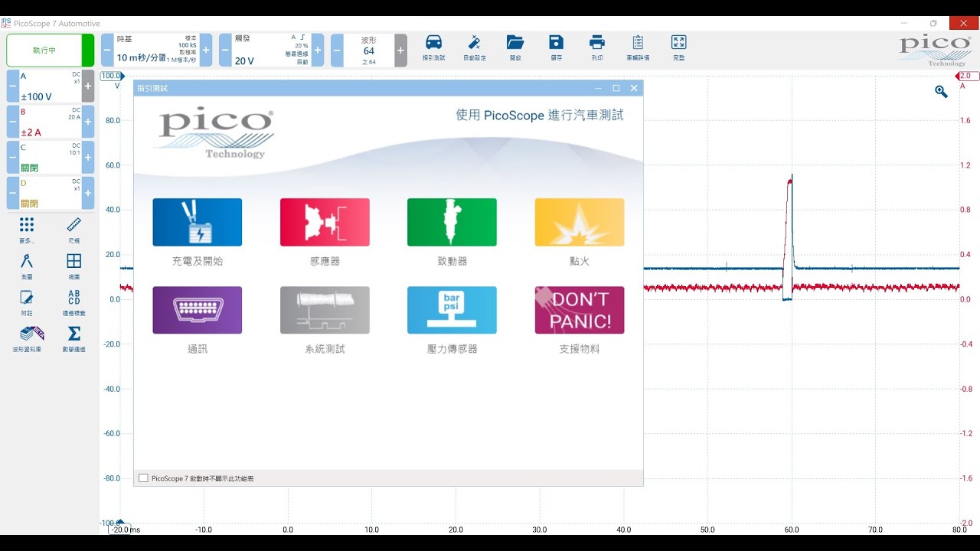Open the 壓力傳感器 pressure sensor category
This screenshot has height=551, width=980.
click(x=452, y=310)
